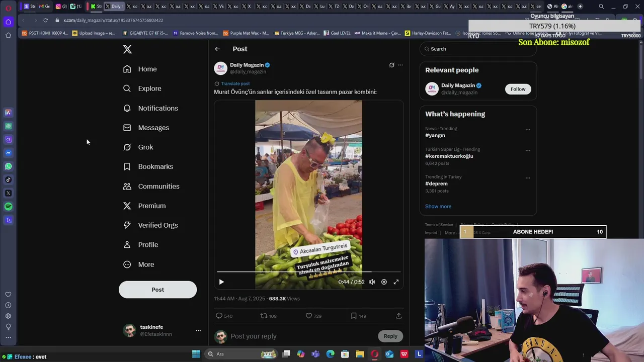The width and height of the screenshot is (644, 362).
Task: Go back using Post arrow
Action: 217,49
